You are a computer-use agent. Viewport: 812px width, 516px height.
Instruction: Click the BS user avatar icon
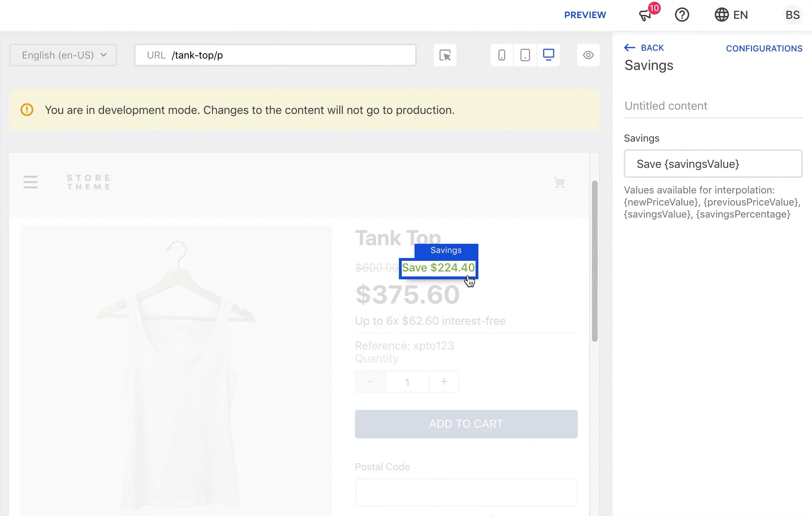[x=793, y=15]
